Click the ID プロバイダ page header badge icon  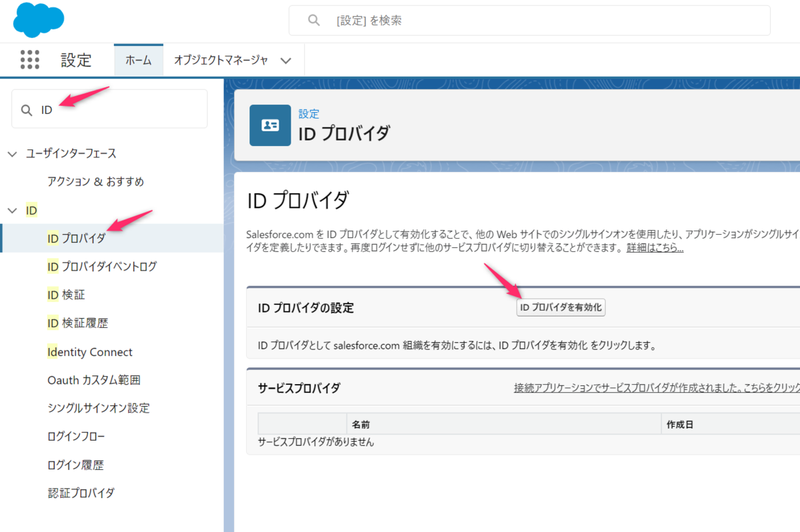(x=269, y=125)
